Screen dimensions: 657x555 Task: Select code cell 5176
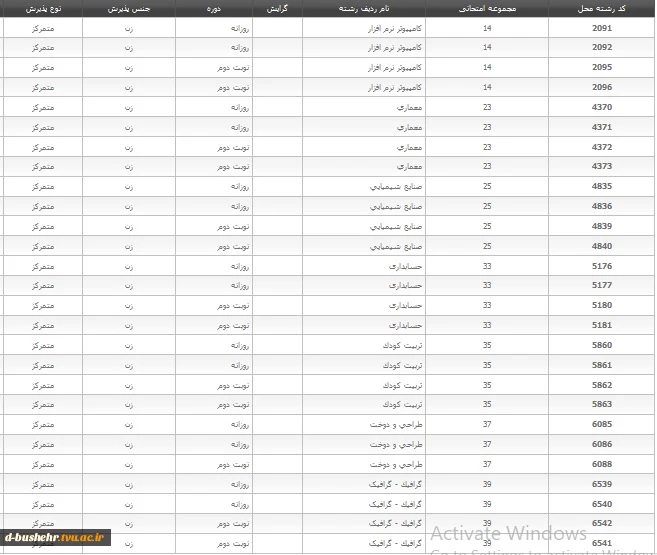coord(602,266)
